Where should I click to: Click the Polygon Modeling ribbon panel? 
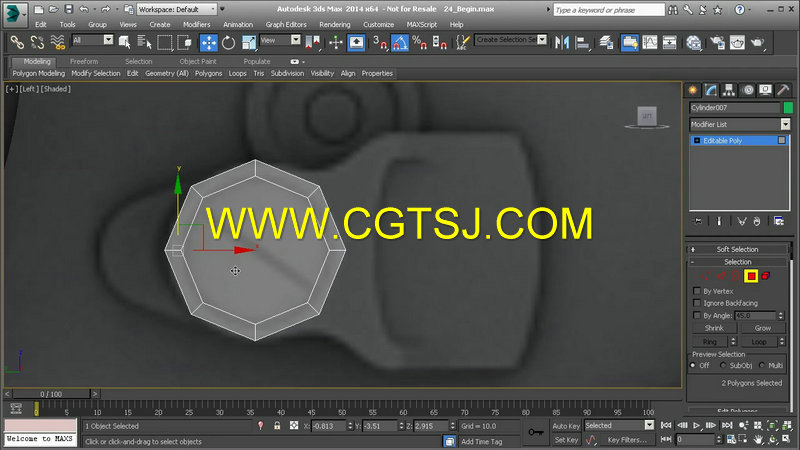tap(39, 73)
